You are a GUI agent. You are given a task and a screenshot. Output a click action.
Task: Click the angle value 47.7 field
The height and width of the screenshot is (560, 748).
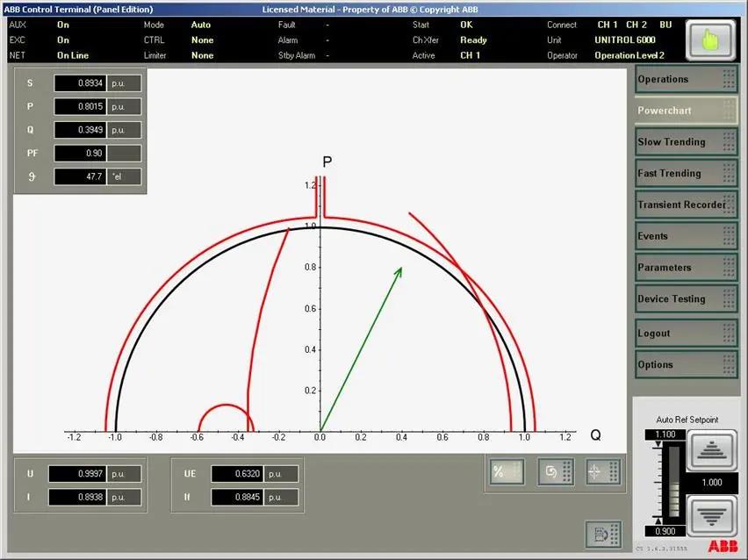[80, 176]
